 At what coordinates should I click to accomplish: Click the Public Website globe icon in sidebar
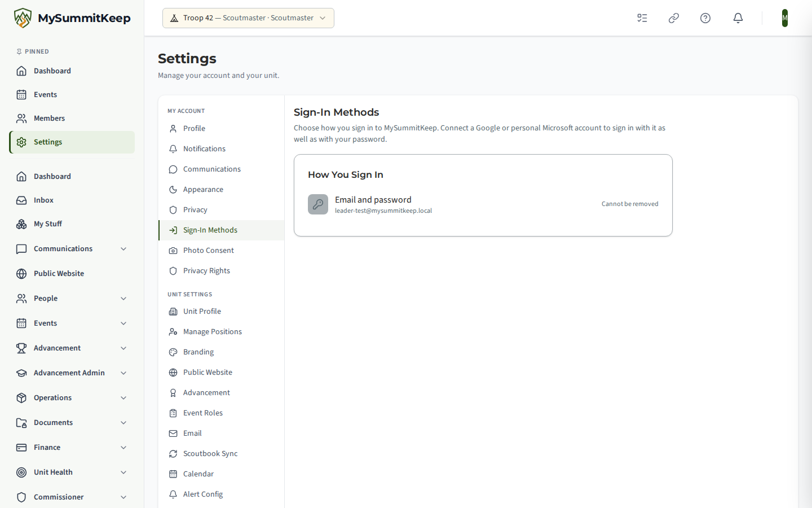[x=21, y=274]
